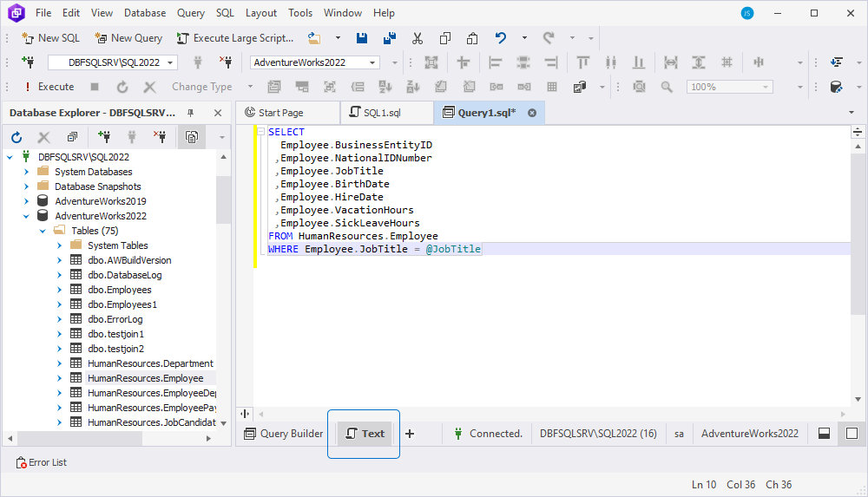The image size is (868, 497).
Task: Open the 100% zoom level combo box
Action: tap(730, 87)
